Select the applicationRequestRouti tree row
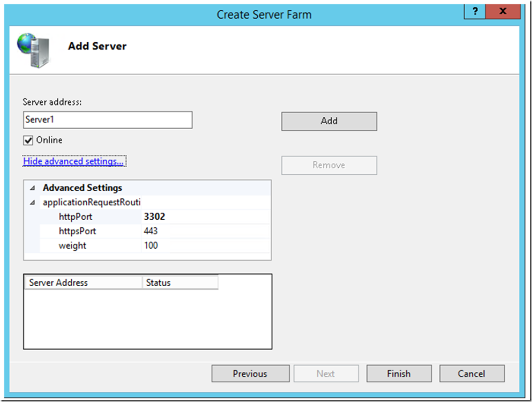This screenshot has width=532, height=402. (155, 202)
